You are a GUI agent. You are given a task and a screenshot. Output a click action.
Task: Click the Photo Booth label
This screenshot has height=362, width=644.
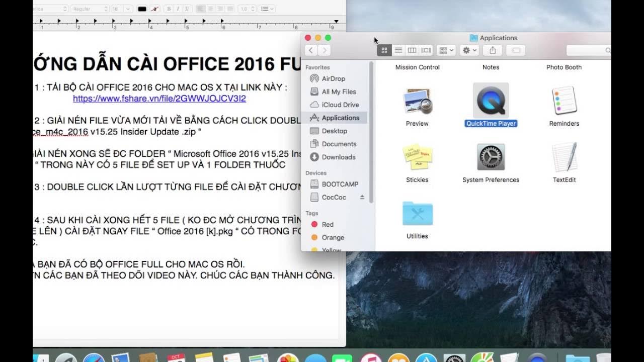tap(564, 67)
